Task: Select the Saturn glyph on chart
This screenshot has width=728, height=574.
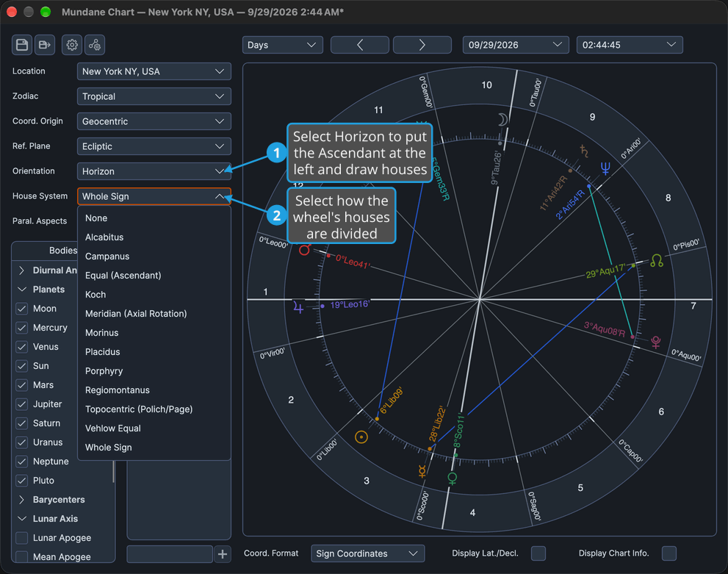Action: coord(583,151)
